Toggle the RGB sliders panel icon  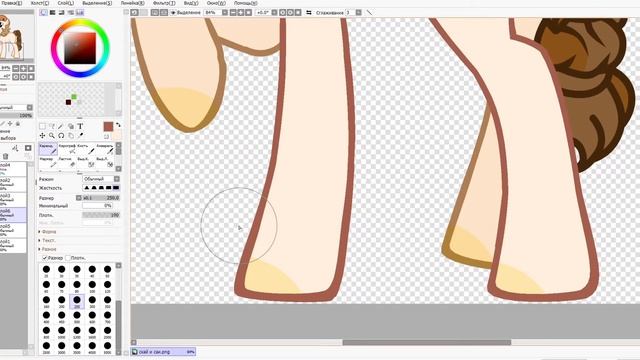53,13
